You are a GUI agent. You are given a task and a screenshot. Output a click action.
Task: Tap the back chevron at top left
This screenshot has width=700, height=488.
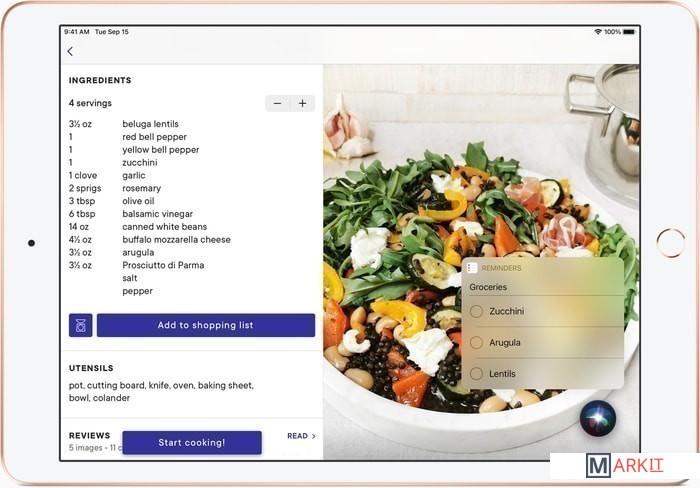point(70,51)
